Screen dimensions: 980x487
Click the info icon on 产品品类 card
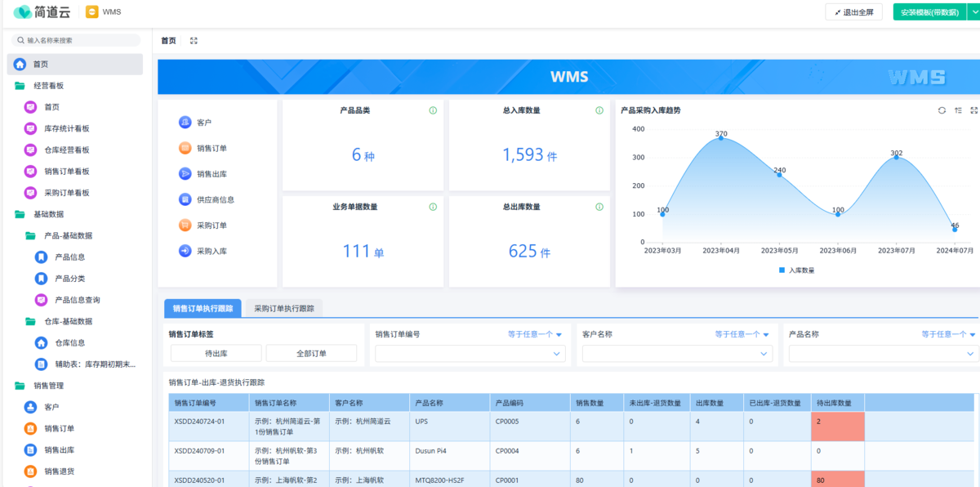click(433, 110)
